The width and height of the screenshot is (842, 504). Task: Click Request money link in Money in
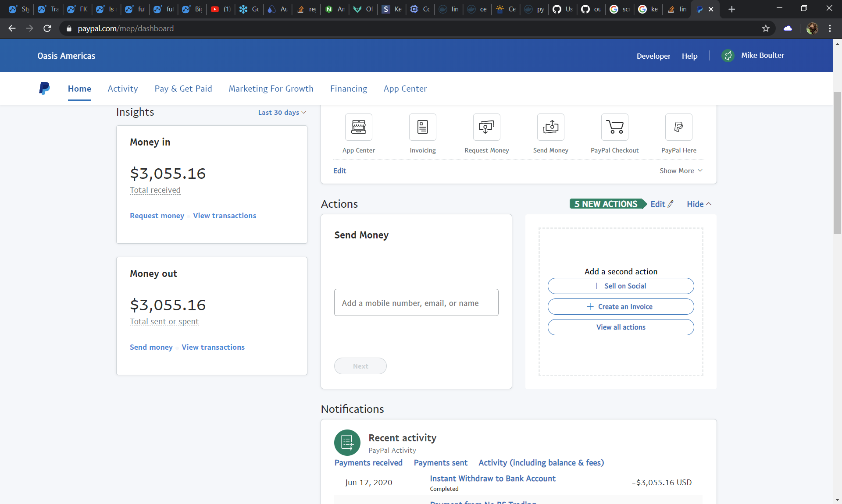[x=157, y=216]
